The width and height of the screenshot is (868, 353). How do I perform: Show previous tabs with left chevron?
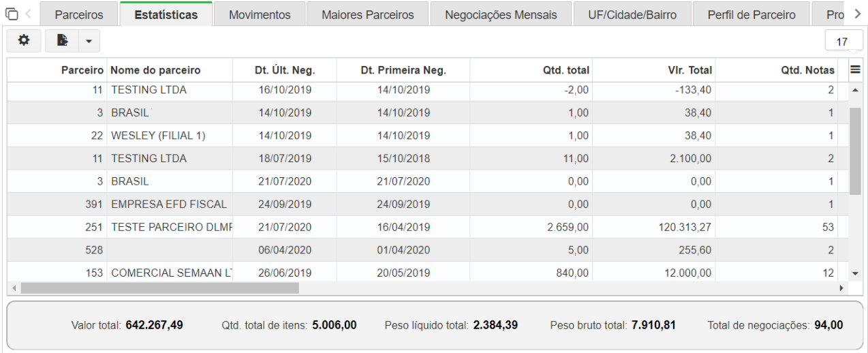click(29, 14)
